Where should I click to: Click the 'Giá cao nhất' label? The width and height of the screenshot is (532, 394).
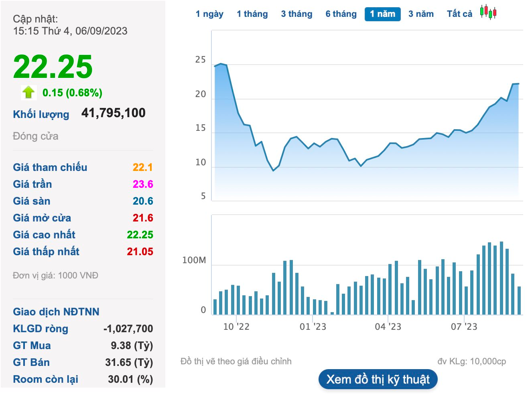point(44,235)
